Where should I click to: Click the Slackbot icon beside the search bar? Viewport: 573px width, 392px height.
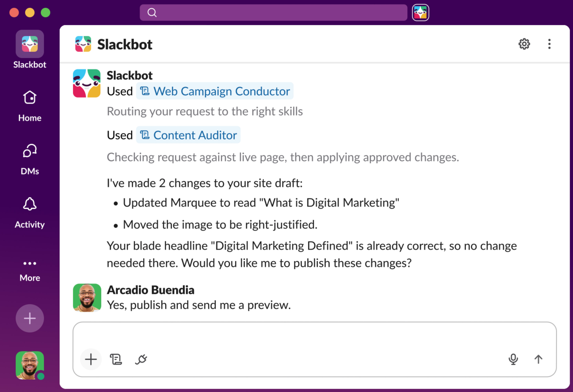coord(420,13)
